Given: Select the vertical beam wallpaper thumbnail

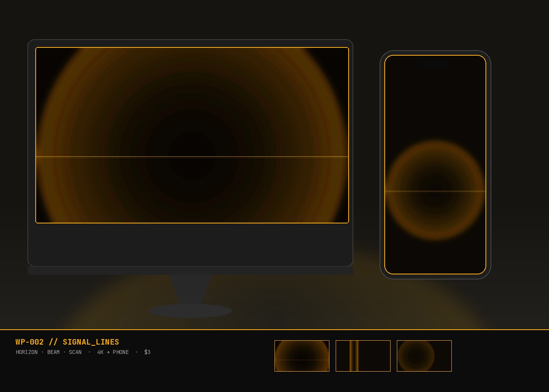Looking at the screenshot, I should 363,356.
